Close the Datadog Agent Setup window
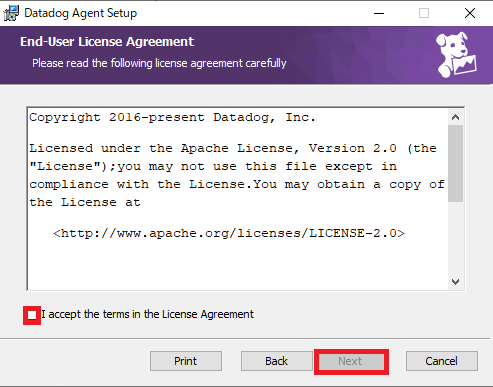The height and width of the screenshot is (387, 493). (x=470, y=13)
